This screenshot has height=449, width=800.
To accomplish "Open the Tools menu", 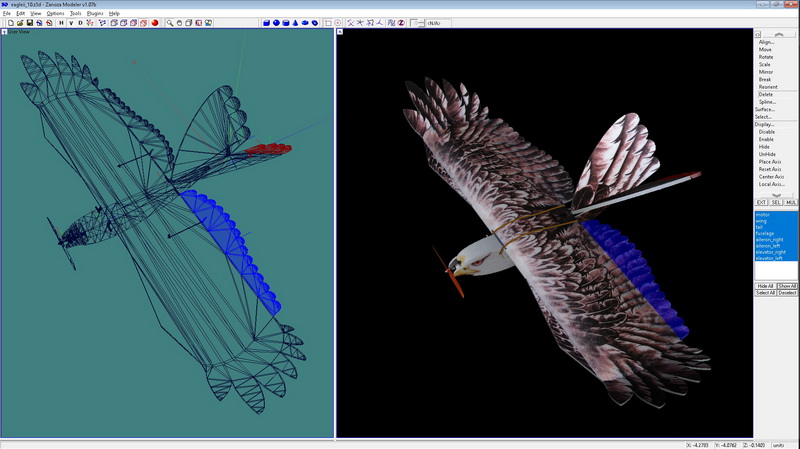I will (75, 13).
